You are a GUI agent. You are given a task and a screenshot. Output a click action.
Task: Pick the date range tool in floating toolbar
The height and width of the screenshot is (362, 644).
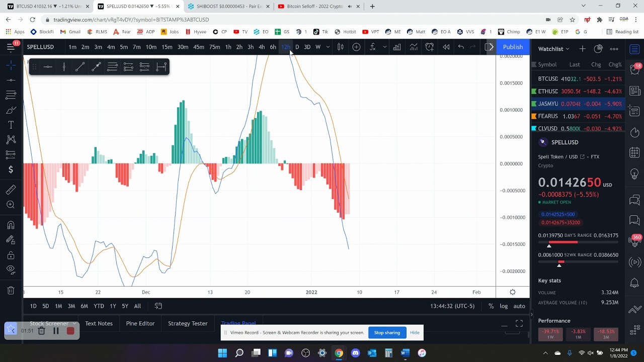click(161, 67)
